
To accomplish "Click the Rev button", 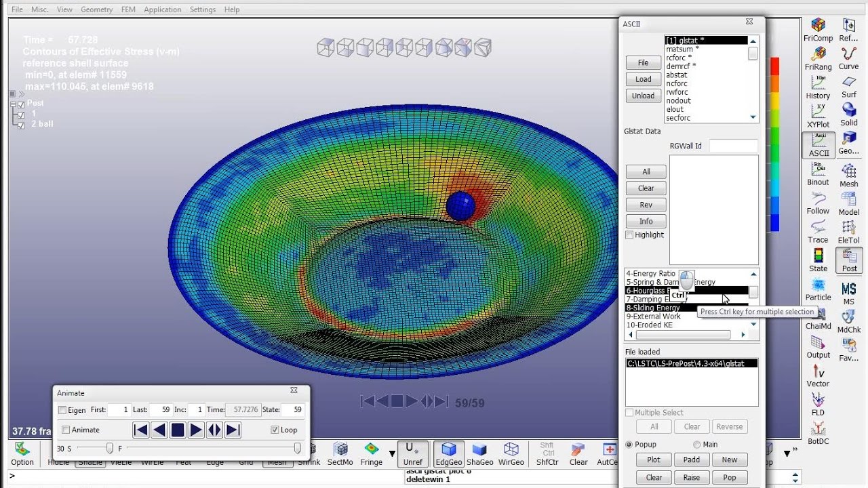I will [x=646, y=205].
